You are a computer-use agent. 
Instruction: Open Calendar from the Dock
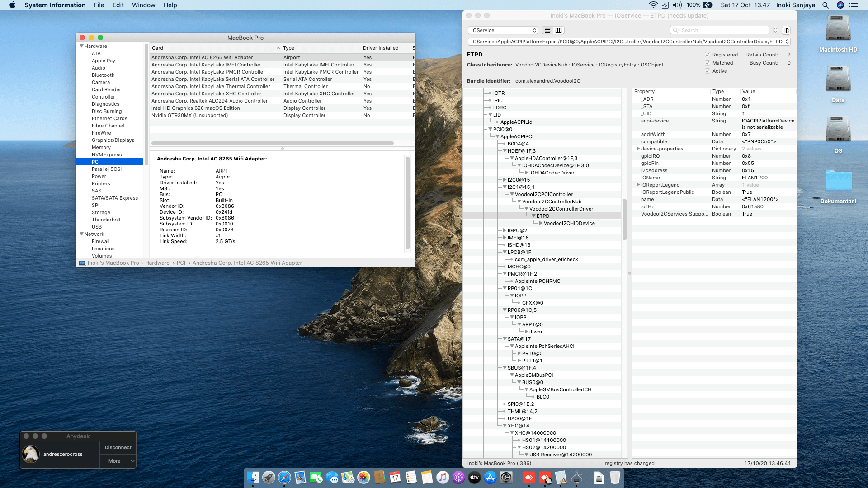point(395,477)
